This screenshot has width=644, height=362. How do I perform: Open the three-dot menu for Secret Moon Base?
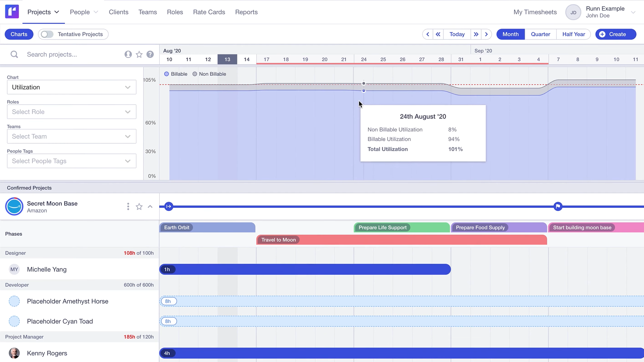click(x=128, y=206)
